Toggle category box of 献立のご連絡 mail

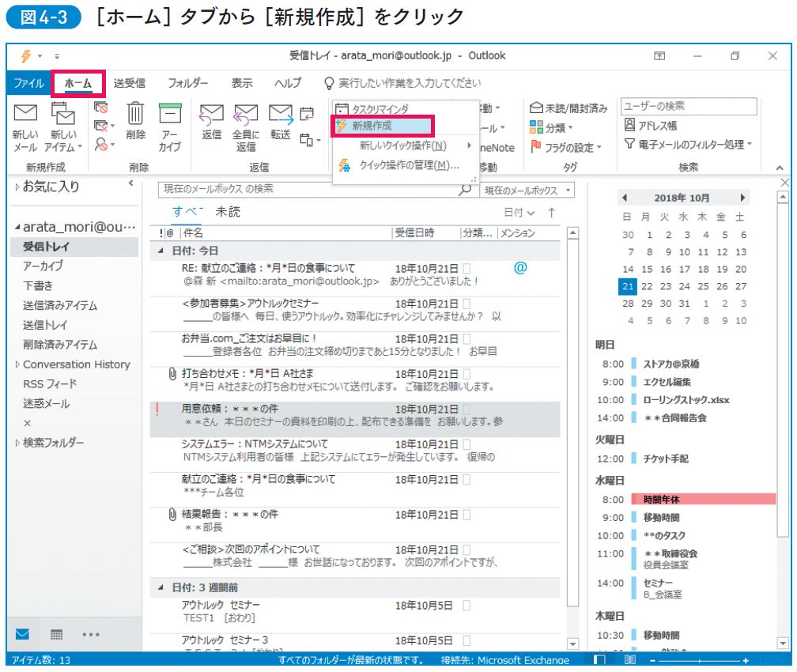click(x=466, y=479)
